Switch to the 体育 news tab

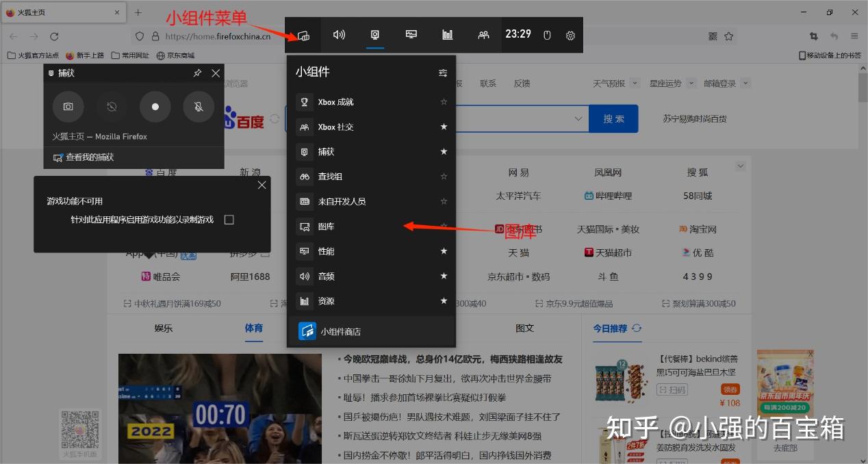click(x=254, y=328)
